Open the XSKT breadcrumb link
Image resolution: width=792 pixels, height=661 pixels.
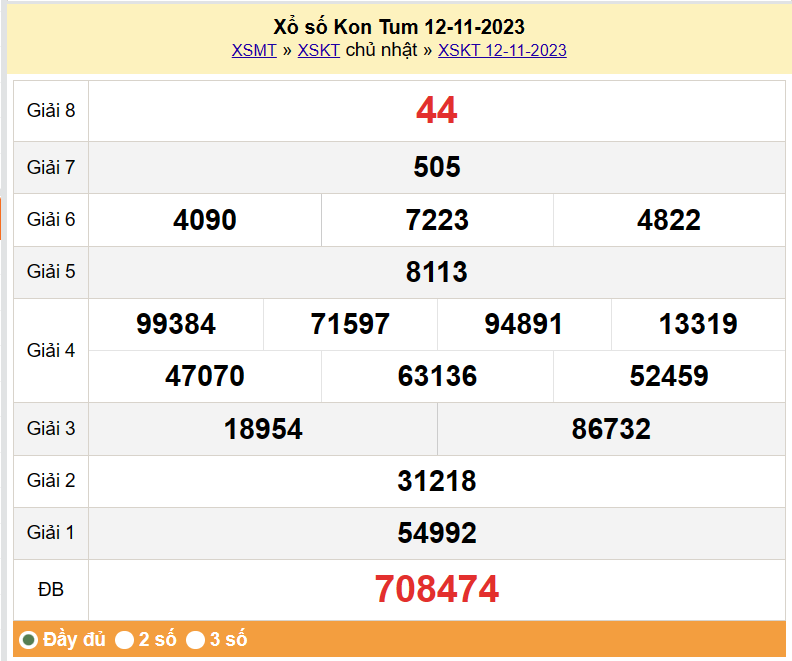(319, 50)
